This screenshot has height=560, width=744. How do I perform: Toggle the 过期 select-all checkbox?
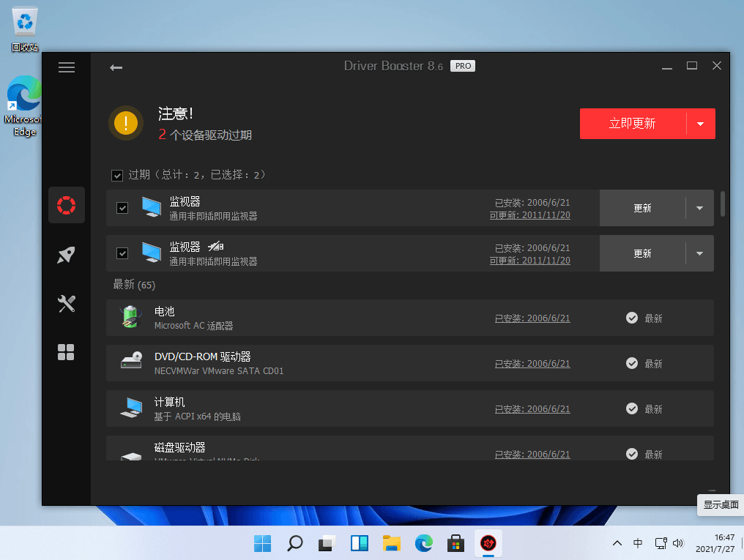(117, 176)
